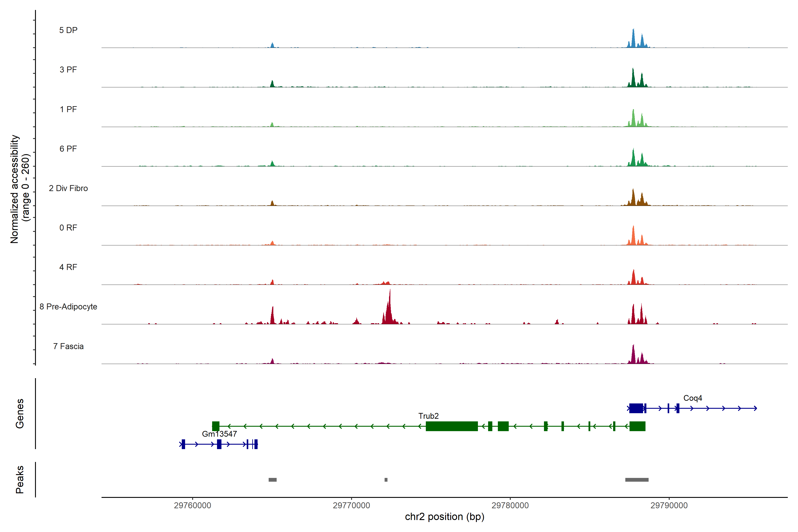Screen dimensions: 798x532
Task: Click the Genes panel label
Action: (20, 414)
